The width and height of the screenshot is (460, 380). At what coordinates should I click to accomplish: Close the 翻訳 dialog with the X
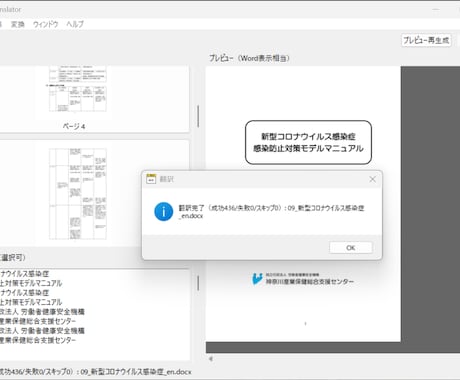click(372, 179)
